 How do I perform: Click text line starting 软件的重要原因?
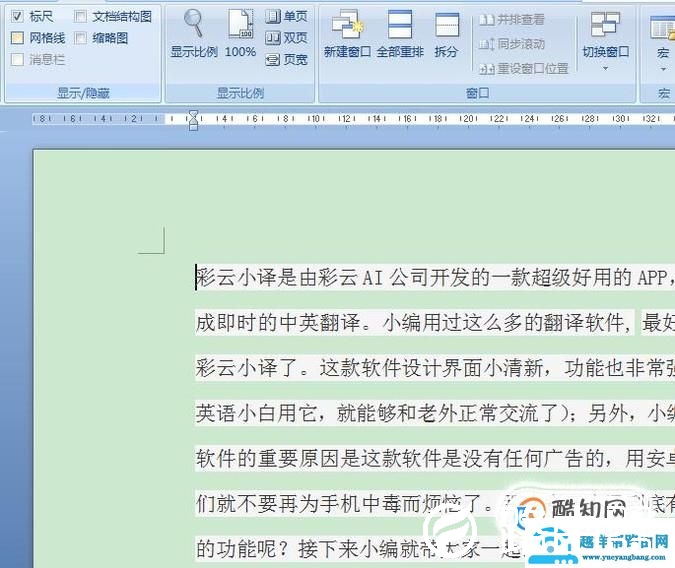click(x=435, y=459)
